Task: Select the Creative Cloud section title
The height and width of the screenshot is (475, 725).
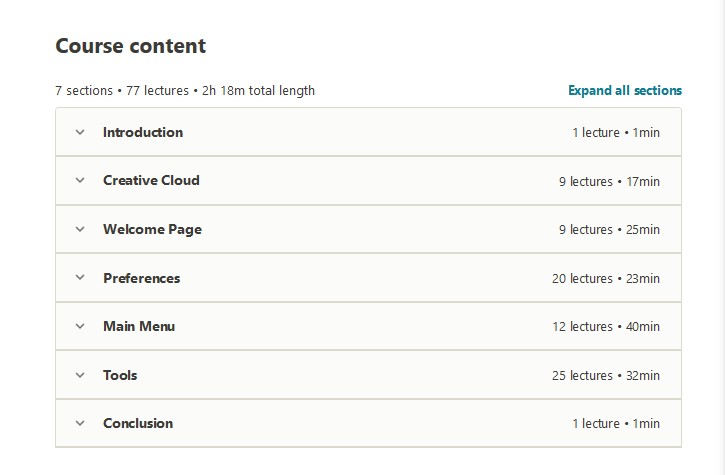Action: click(x=151, y=180)
